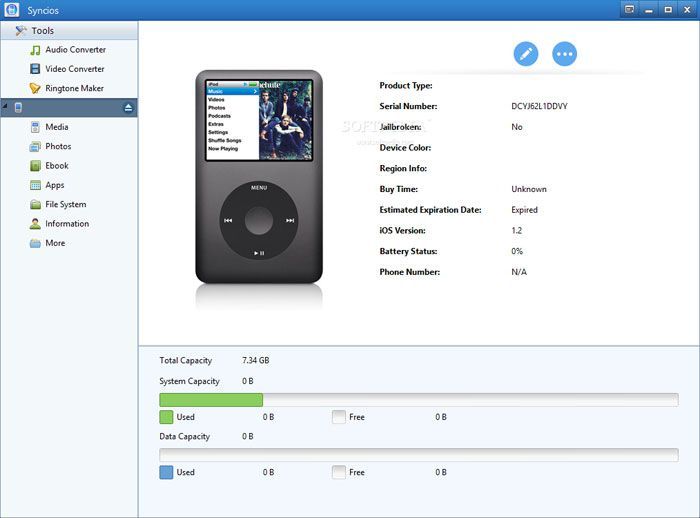
Task: Minimize the Syncios window
Action: point(649,10)
